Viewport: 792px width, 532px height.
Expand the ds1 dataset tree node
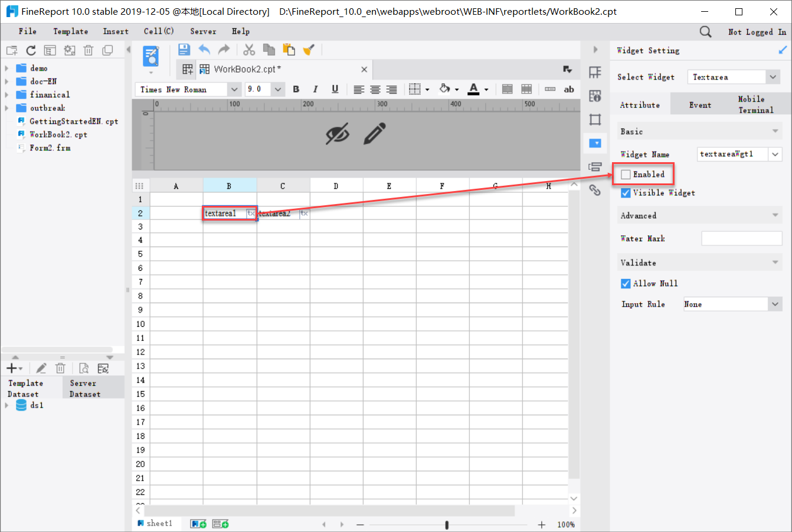6,405
